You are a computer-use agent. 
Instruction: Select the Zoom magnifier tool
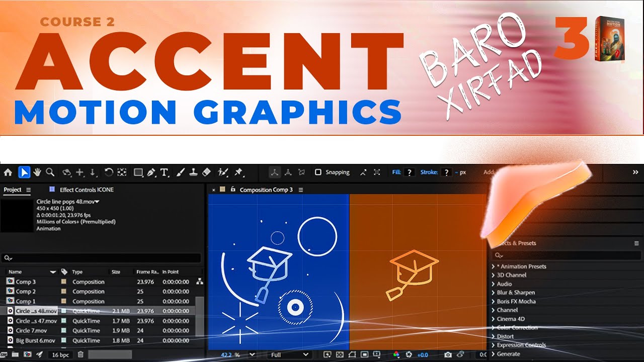coord(50,172)
